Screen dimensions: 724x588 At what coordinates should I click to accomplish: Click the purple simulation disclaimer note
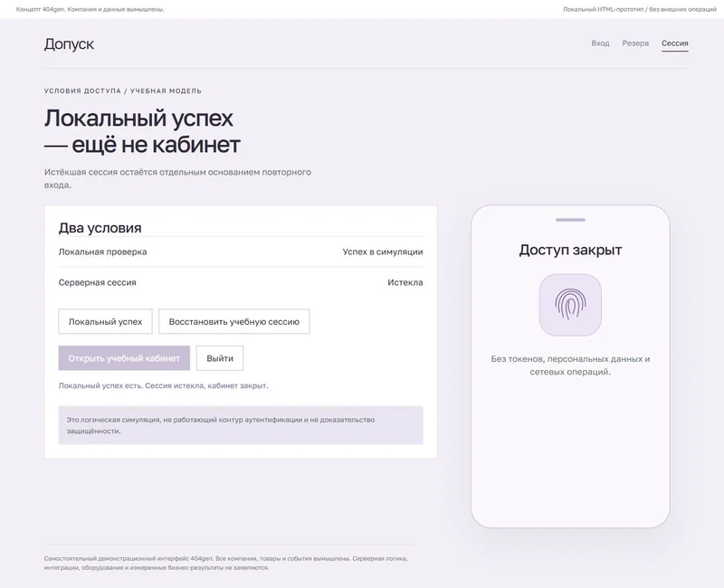pyautogui.click(x=241, y=425)
